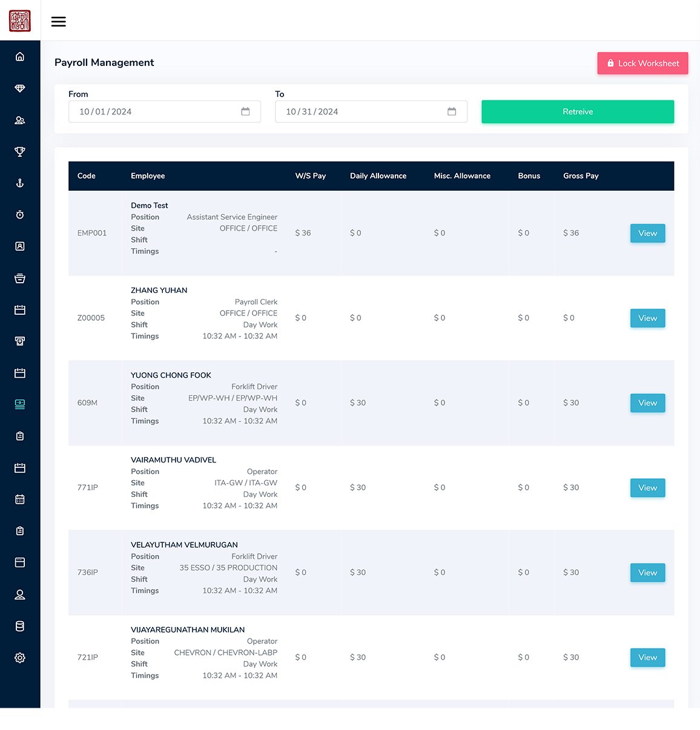View payroll for VIJAYAREGUNATHAN MUKILAN
700x730 pixels.
point(647,657)
